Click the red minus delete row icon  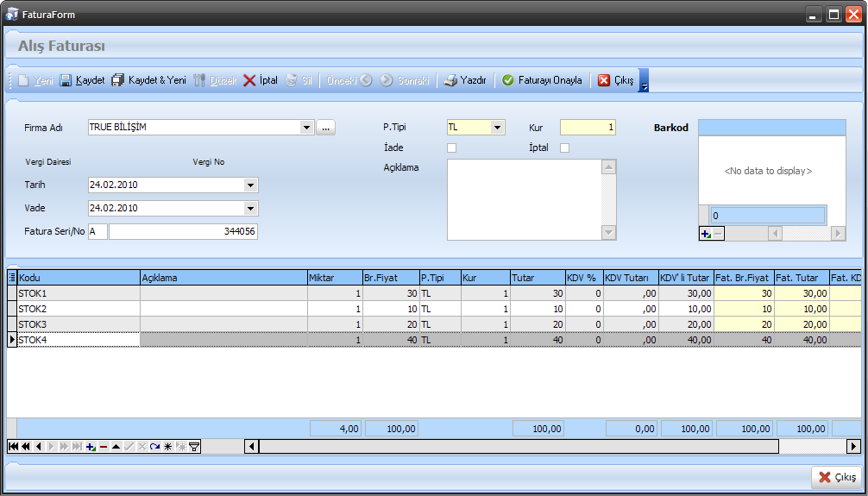click(x=104, y=447)
